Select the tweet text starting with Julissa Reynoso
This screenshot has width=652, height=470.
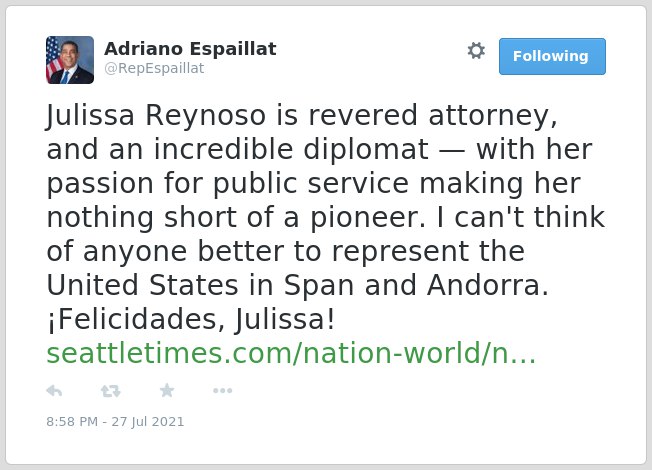tap(326, 217)
